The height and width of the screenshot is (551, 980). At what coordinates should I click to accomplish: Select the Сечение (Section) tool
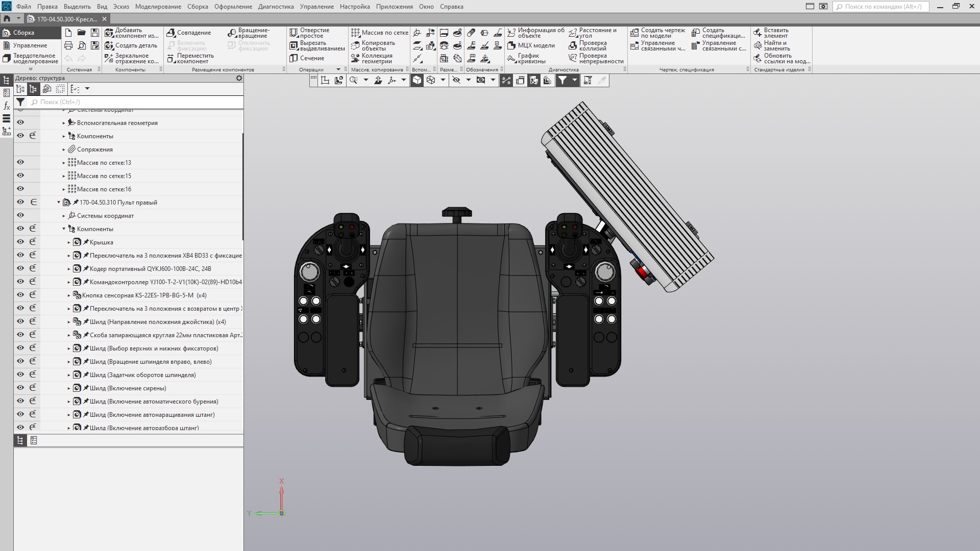click(306, 58)
